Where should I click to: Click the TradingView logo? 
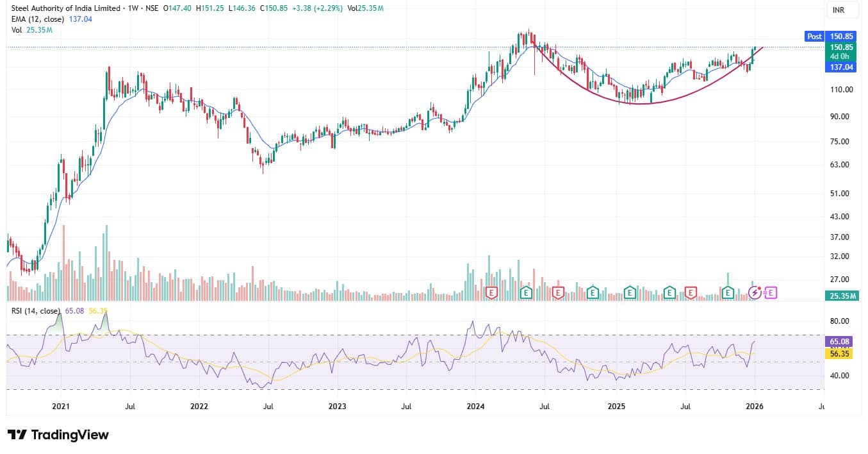click(58, 435)
